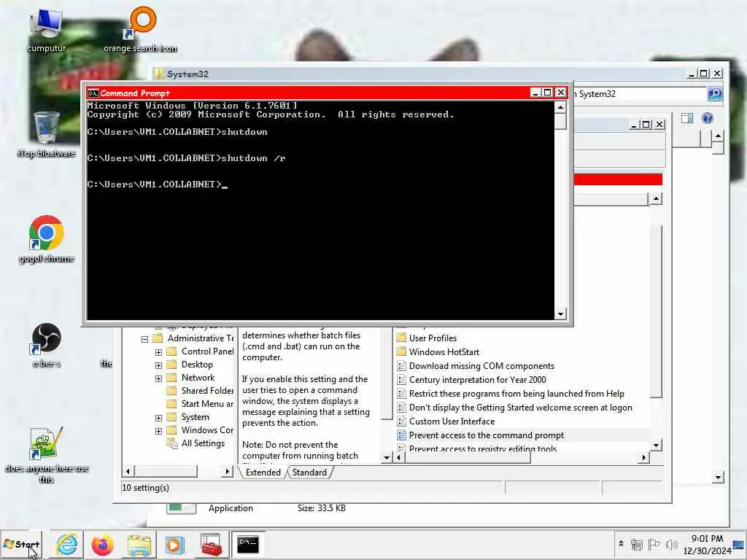This screenshot has width=747, height=560.
Task: Open the User Profiles folder
Action: pyautogui.click(x=427, y=338)
